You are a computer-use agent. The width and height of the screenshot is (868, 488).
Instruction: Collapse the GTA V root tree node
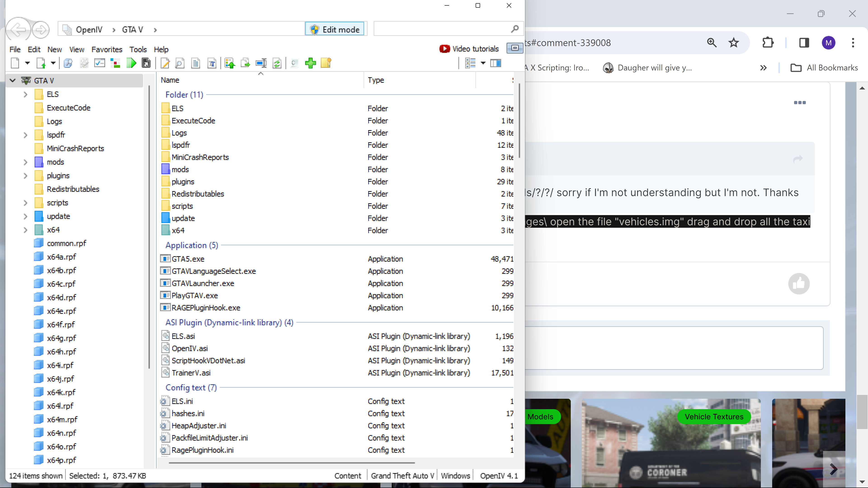click(x=13, y=80)
